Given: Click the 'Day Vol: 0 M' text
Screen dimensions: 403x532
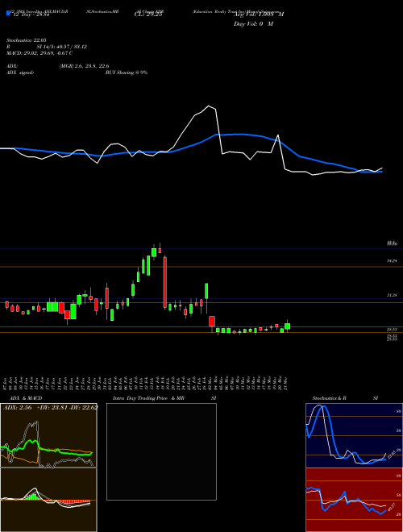Looking at the screenshot, I should [253, 24].
